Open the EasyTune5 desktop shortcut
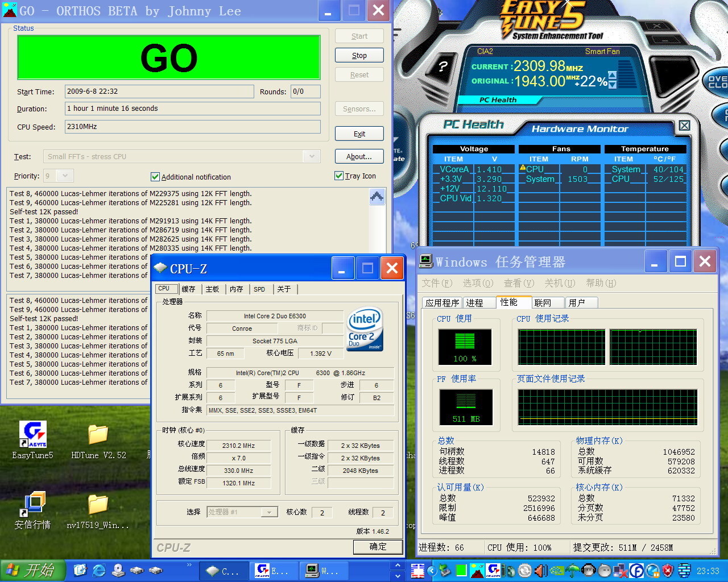Screen dimensions: 728x582 tap(32, 435)
